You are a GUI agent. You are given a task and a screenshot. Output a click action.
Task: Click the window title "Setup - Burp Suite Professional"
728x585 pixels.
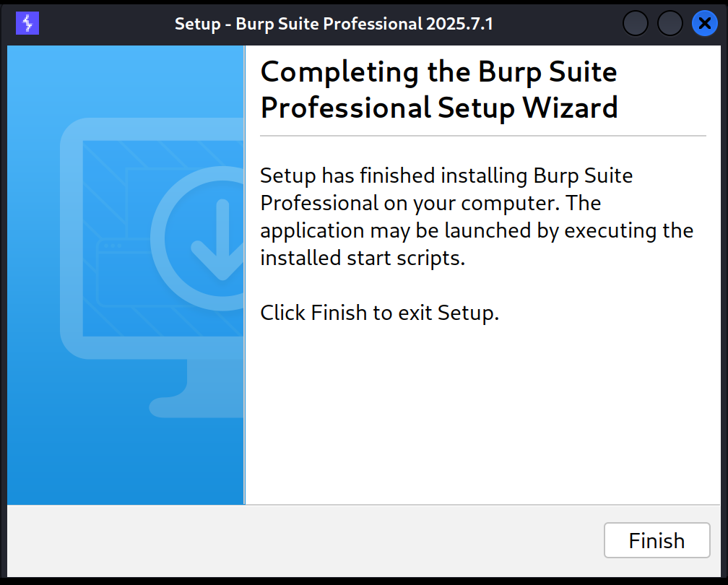(334, 24)
